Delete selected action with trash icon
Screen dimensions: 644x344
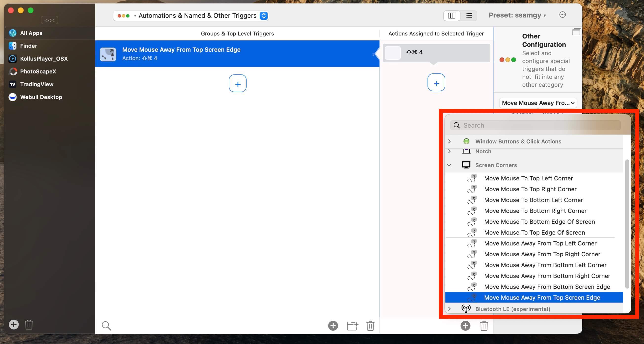click(484, 326)
